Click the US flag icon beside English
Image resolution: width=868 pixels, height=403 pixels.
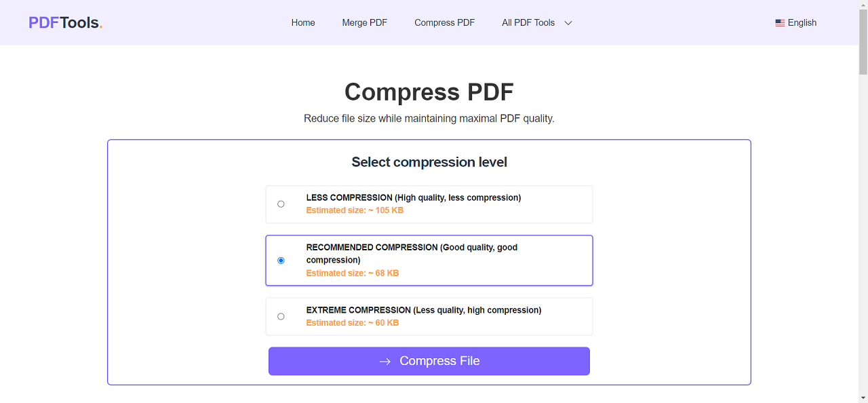(779, 22)
